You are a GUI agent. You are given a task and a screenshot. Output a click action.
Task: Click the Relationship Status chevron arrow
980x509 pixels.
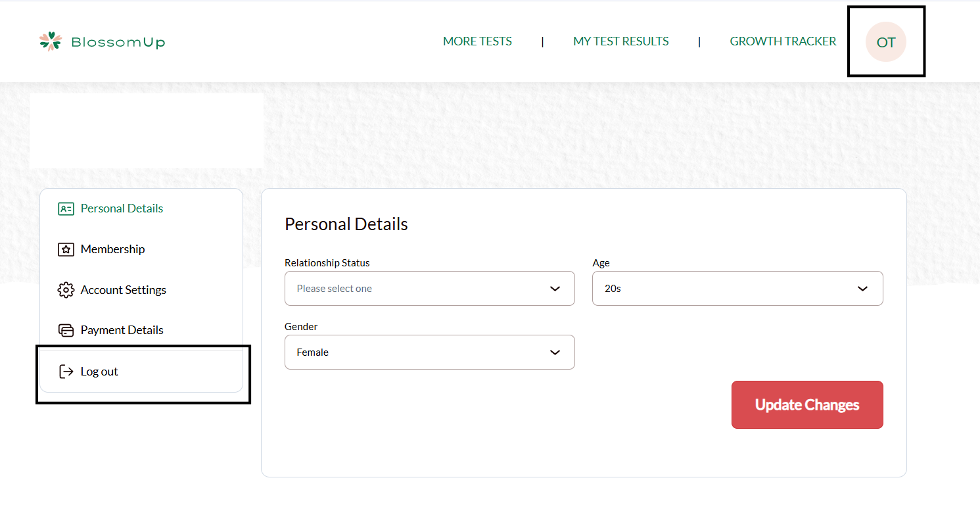[x=555, y=289]
